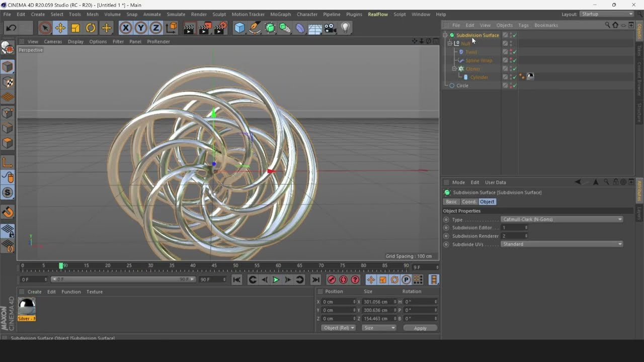This screenshot has width=644, height=362.
Task: Select the Live Selection tool
Action: (x=45, y=28)
